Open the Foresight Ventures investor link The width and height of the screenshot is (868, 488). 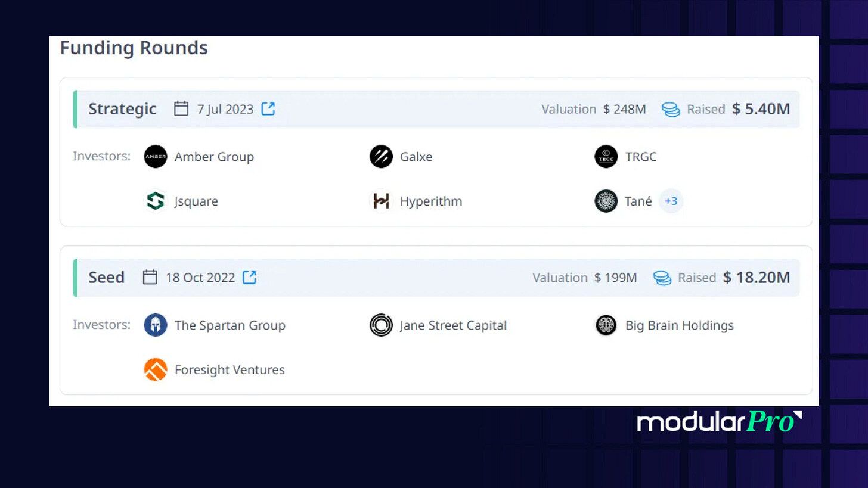point(230,369)
